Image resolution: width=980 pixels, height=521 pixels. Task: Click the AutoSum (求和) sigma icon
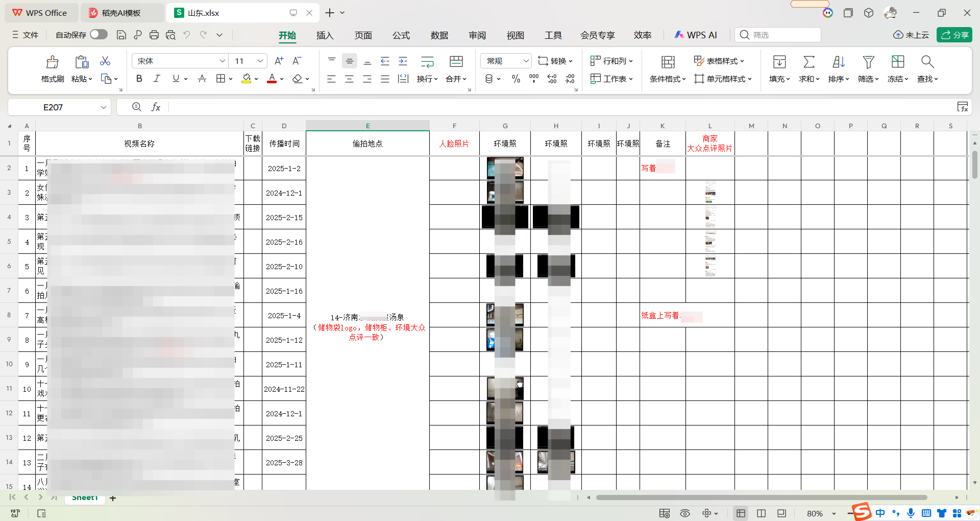809,62
